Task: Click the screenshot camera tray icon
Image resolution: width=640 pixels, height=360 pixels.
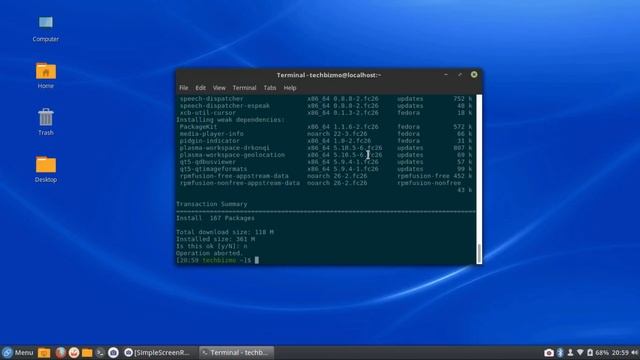Action: coord(549,353)
